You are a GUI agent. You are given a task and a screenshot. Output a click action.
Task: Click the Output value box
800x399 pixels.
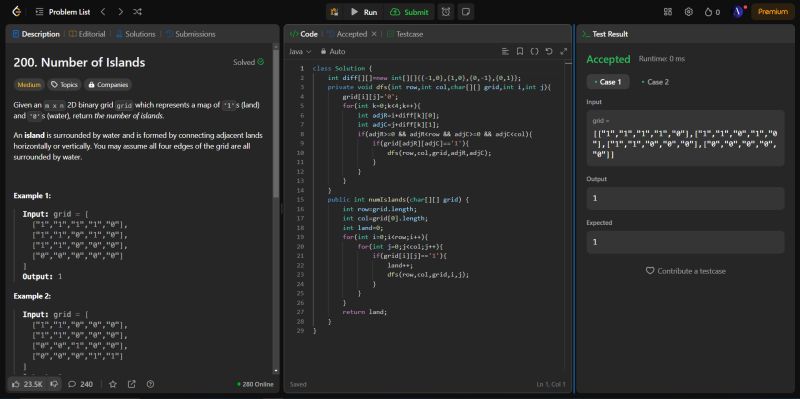(685, 198)
